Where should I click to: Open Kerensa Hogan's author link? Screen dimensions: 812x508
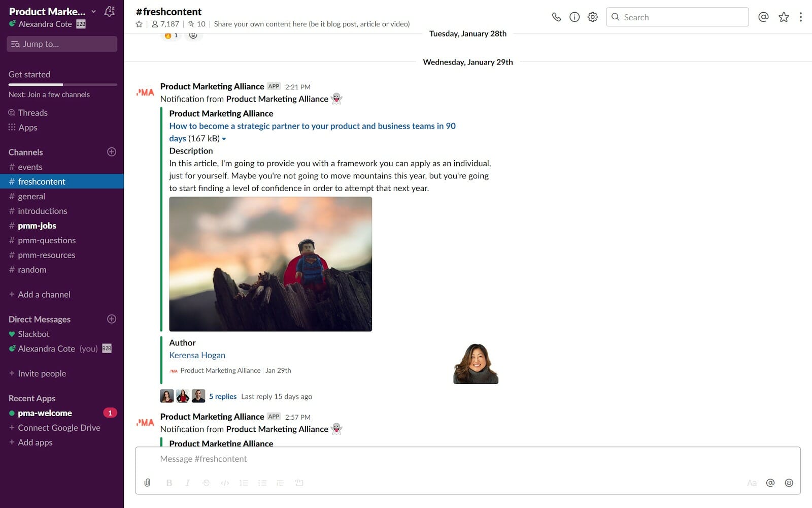point(197,355)
